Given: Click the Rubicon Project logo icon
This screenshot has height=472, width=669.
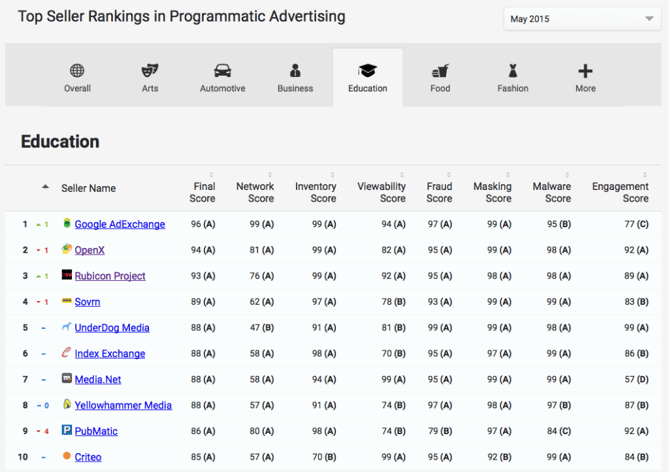Looking at the screenshot, I should 67,274.
